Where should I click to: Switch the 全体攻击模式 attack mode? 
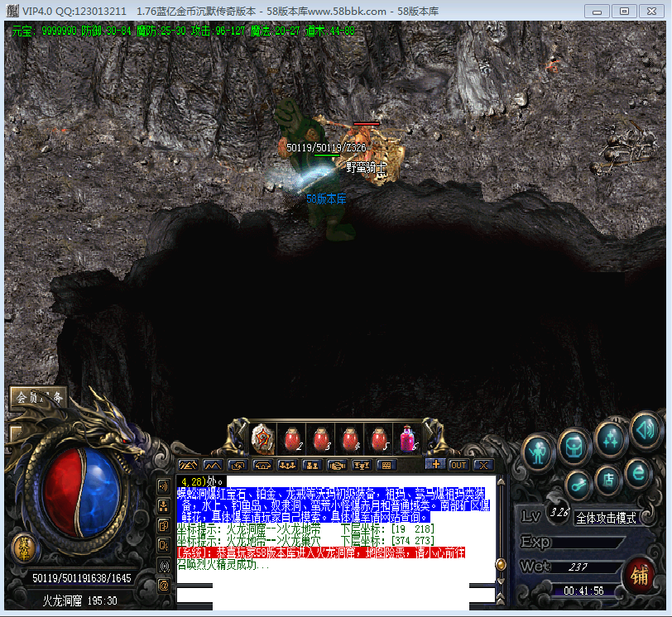(x=607, y=518)
